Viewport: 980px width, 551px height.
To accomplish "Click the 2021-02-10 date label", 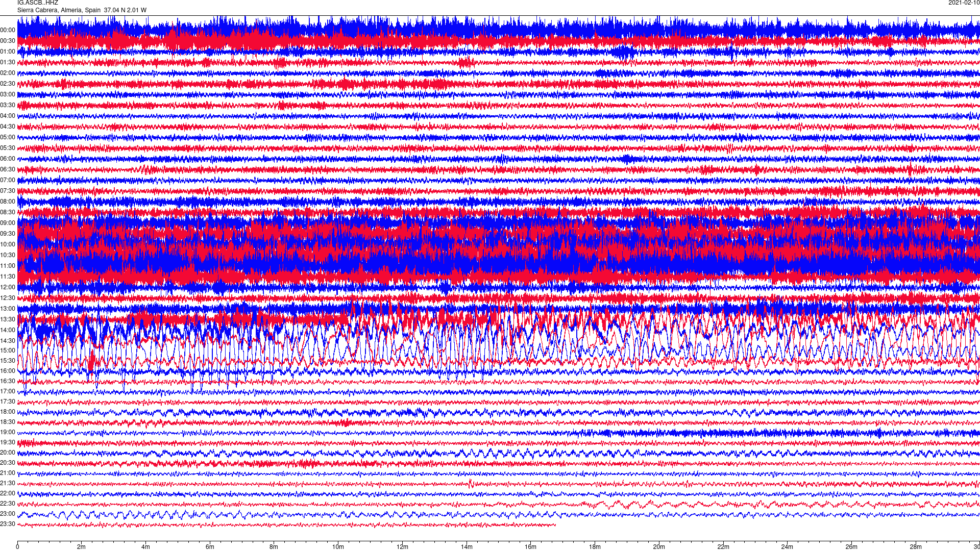I will (x=964, y=3).
